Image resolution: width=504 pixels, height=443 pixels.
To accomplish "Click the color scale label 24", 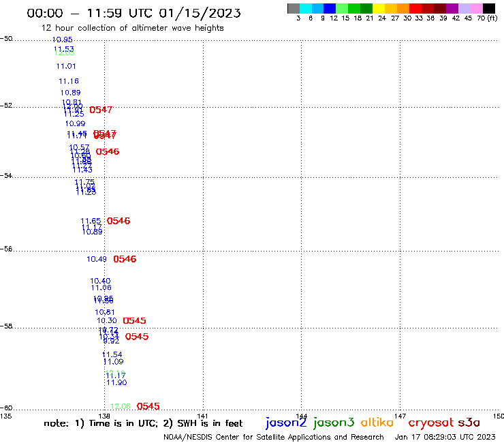I will (382, 18).
